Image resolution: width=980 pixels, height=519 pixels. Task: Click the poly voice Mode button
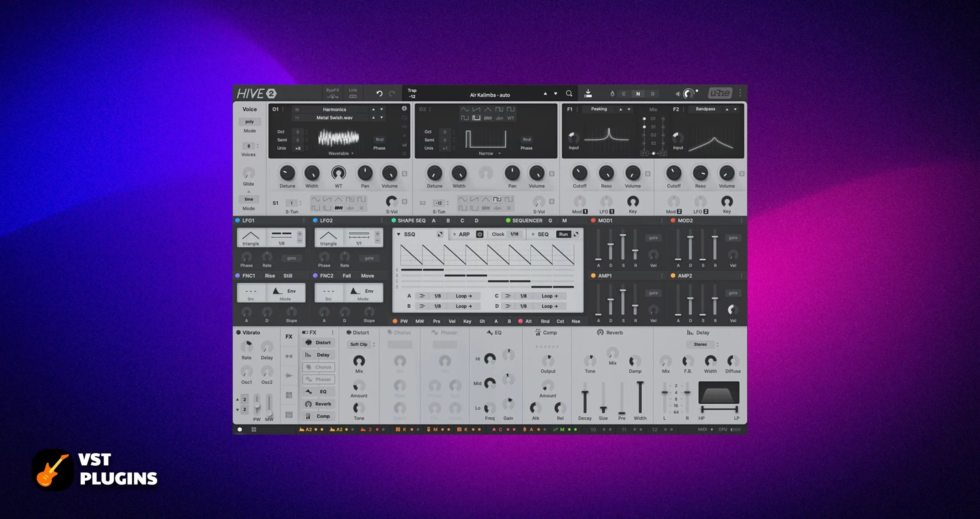[250, 122]
